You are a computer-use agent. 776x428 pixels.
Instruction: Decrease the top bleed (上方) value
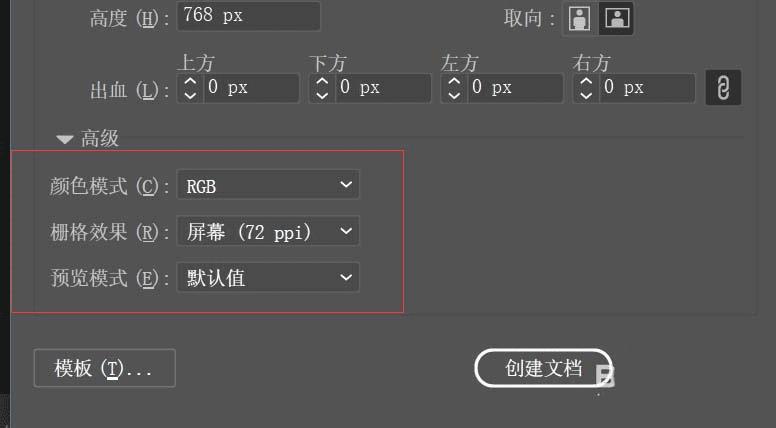pyautogui.click(x=191, y=95)
